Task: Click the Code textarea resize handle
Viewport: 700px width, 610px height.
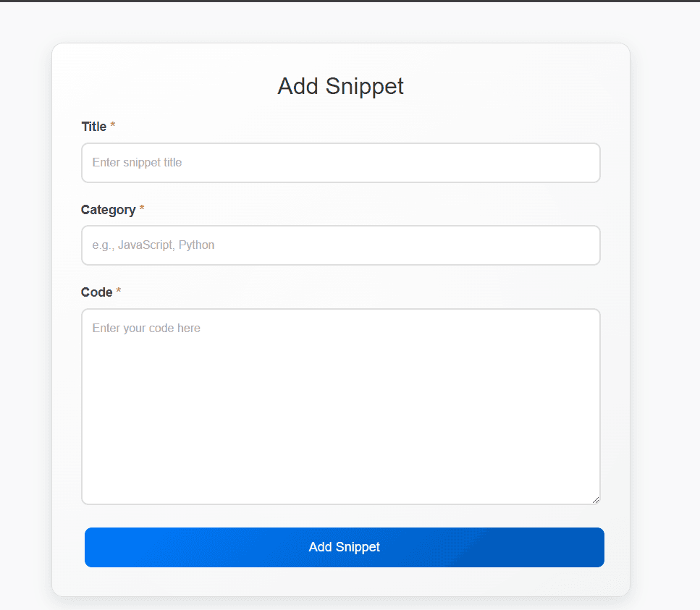Action: [x=596, y=499]
